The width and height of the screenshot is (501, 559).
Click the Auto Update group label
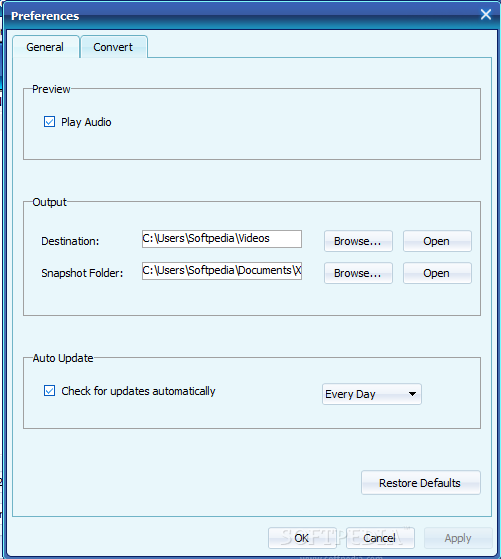click(63, 358)
